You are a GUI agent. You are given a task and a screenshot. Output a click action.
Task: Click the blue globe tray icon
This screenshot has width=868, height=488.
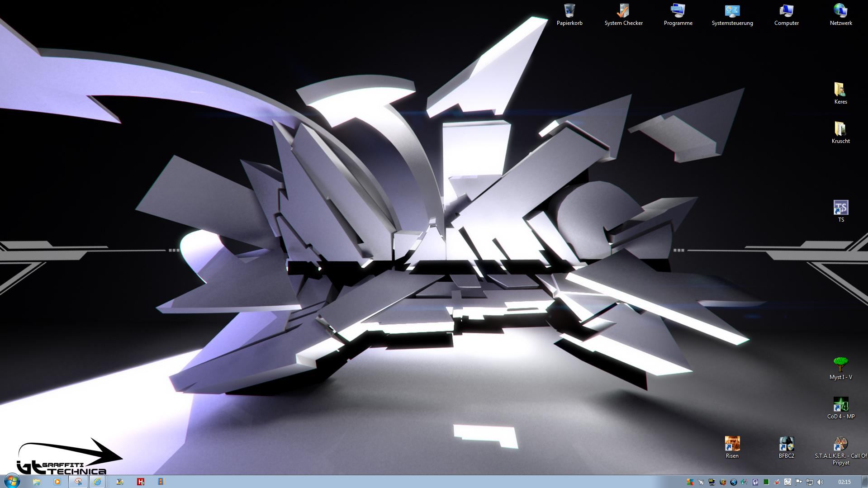pos(734,482)
